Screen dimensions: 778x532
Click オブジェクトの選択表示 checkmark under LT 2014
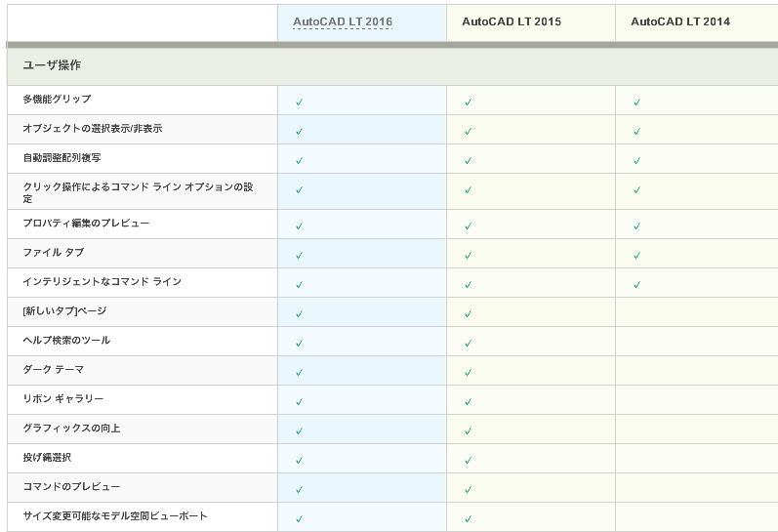coord(637,132)
